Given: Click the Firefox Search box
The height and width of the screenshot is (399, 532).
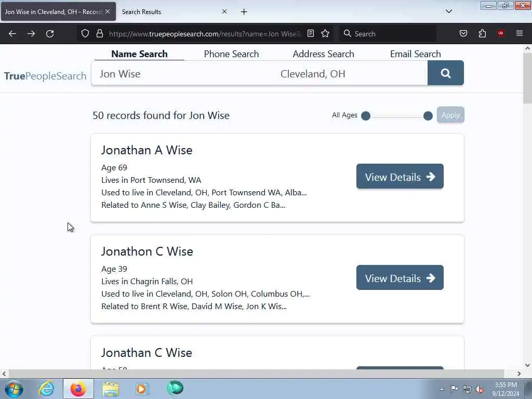Looking at the screenshot, I should [389, 34].
